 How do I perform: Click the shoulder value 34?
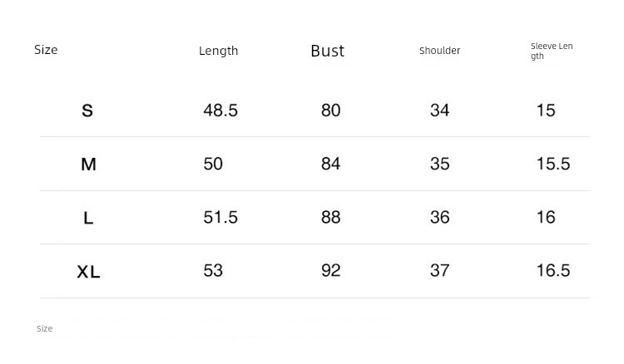[439, 111]
